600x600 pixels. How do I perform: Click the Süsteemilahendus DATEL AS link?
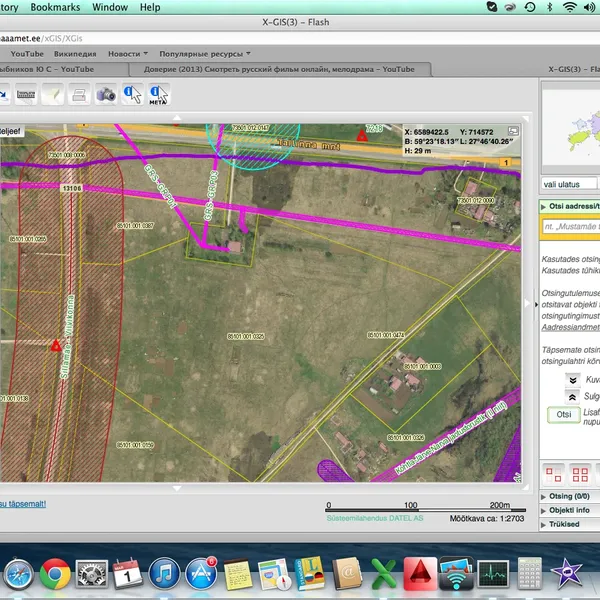pyautogui.click(x=375, y=518)
